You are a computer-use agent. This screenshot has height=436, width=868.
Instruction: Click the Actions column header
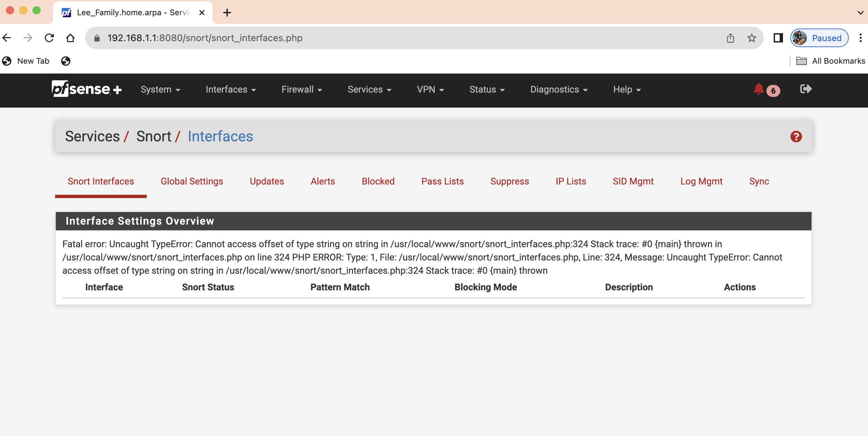tap(739, 287)
